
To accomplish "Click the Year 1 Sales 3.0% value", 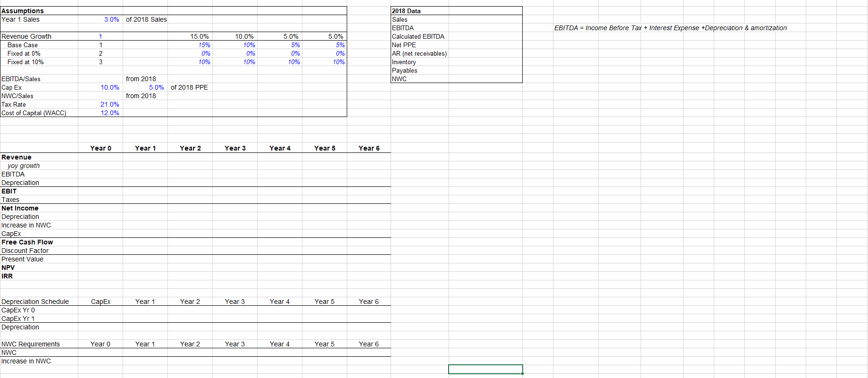I will point(111,19).
